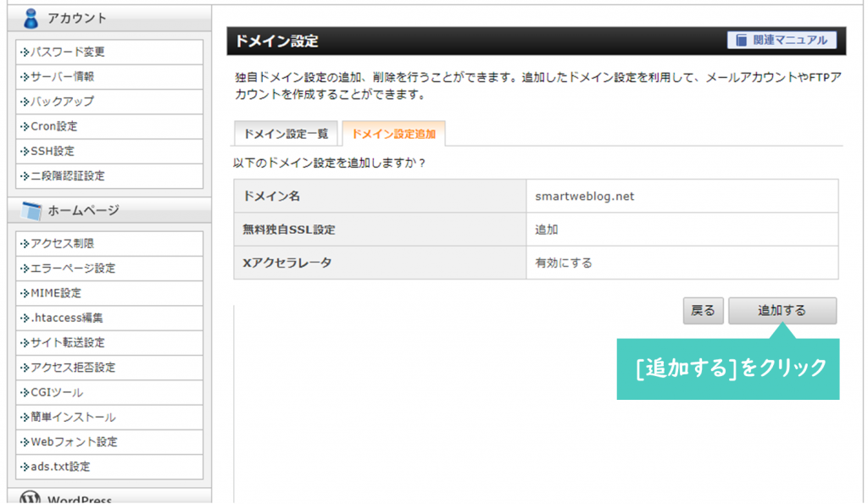
Task: Click the ドメイン設定 page heading
Action: pyautogui.click(x=277, y=41)
